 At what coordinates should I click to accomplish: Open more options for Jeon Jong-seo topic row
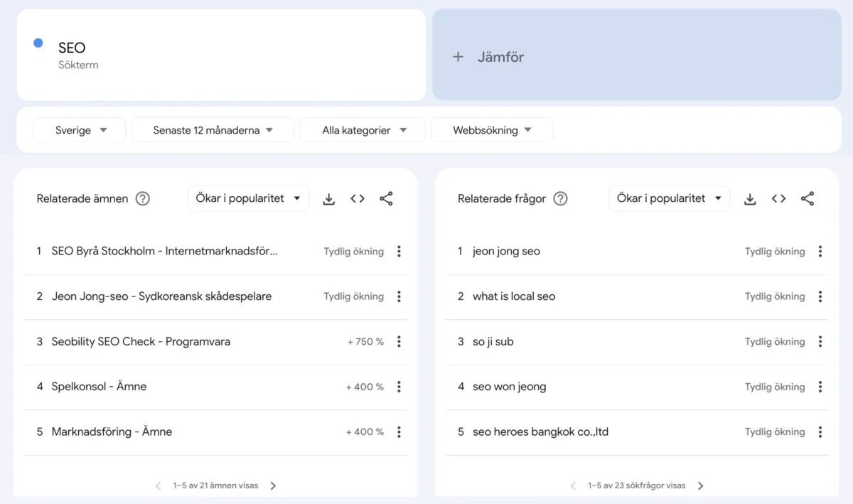pos(399,296)
